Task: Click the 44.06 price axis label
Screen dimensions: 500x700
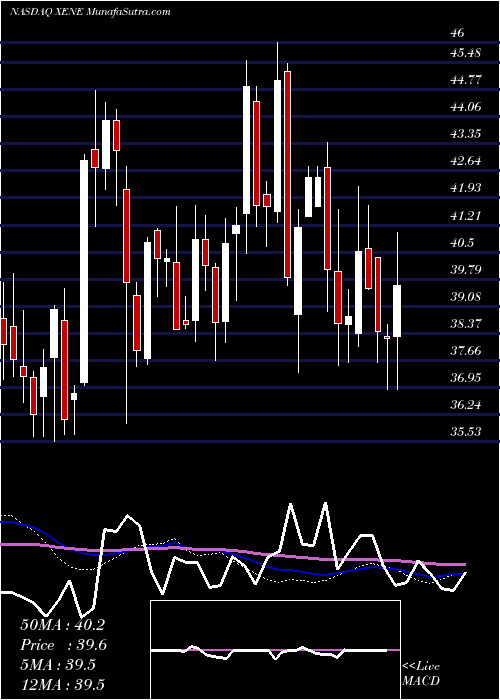Action: (x=466, y=107)
